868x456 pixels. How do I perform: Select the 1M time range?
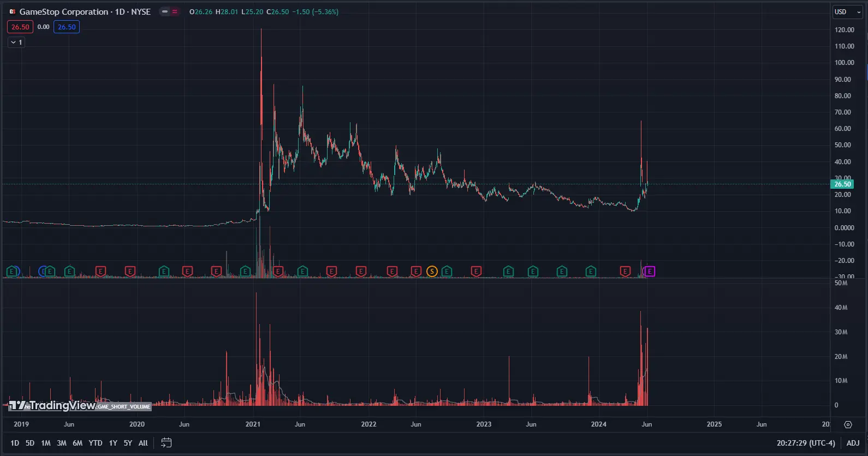point(46,443)
